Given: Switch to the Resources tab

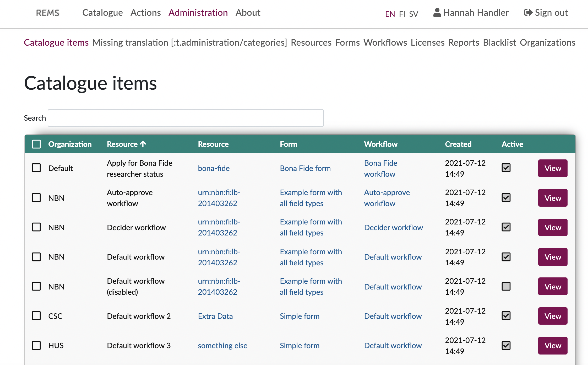Looking at the screenshot, I should (x=311, y=42).
